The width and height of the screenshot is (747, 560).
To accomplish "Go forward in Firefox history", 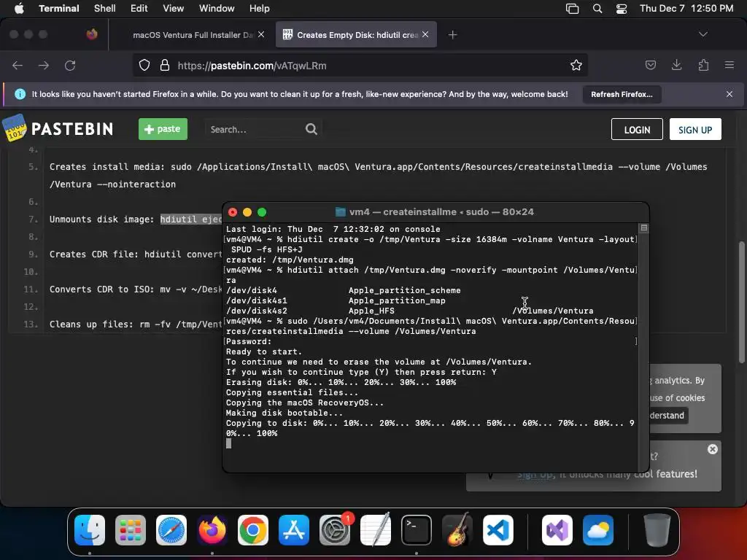I will pos(44,65).
